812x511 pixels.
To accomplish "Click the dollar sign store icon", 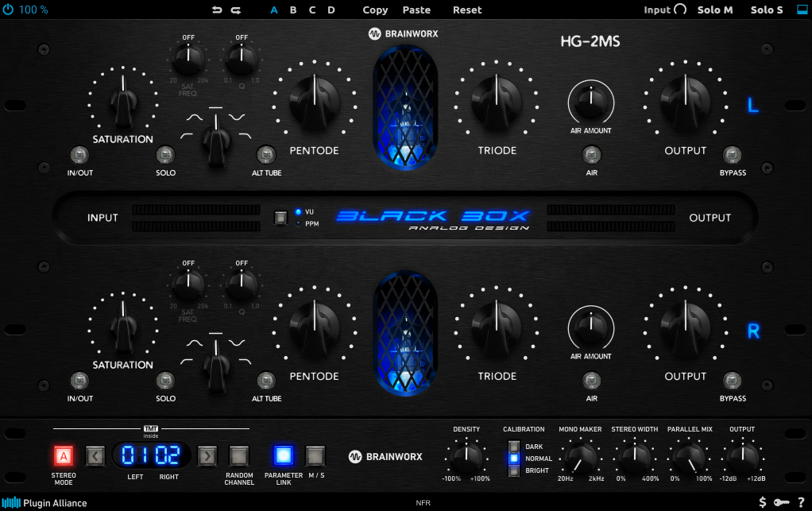I will pos(762,502).
